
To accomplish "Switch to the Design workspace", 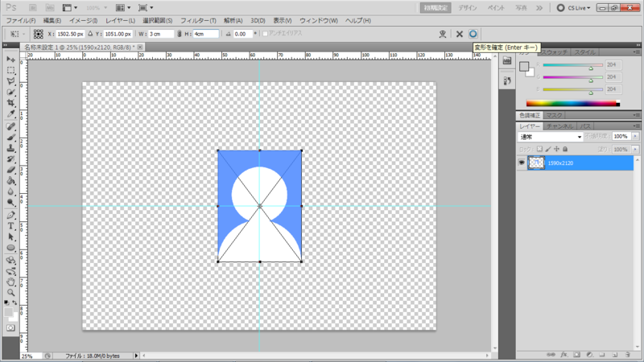I will pos(468,8).
